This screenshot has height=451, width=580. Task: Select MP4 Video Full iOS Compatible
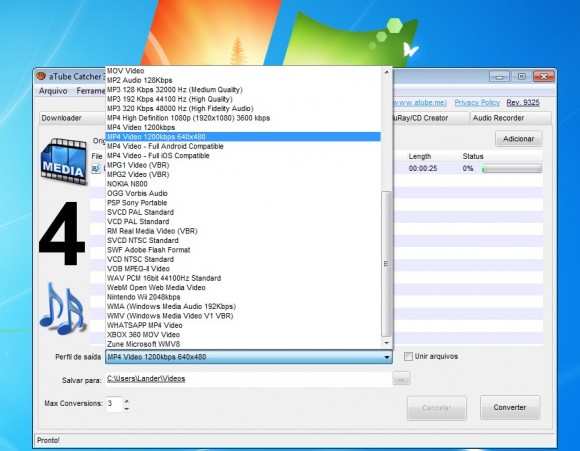coord(243,156)
